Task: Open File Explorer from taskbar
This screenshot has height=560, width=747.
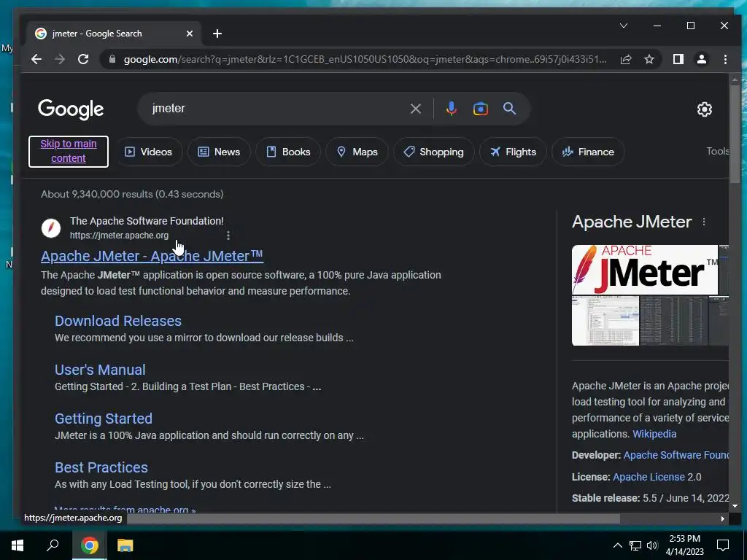Action: point(125,545)
